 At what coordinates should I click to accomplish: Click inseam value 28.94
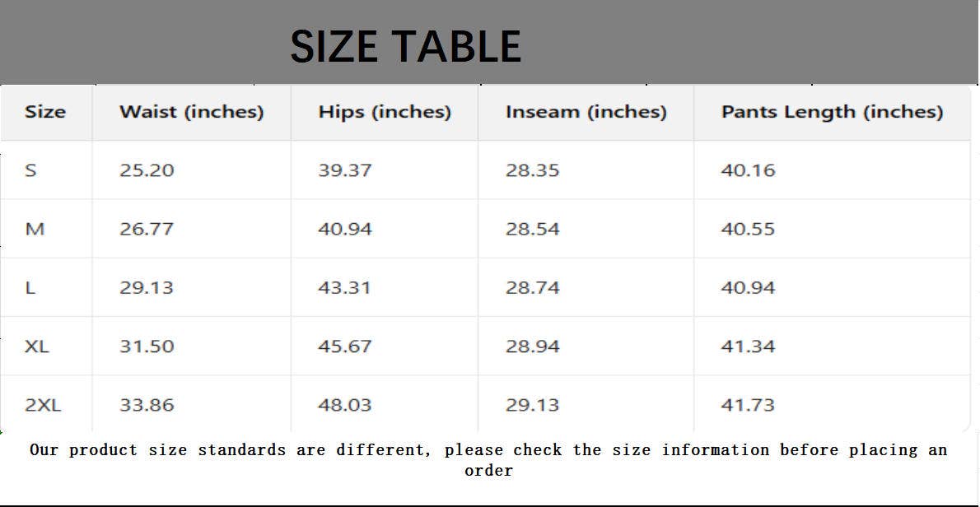click(x=532, y=347)
